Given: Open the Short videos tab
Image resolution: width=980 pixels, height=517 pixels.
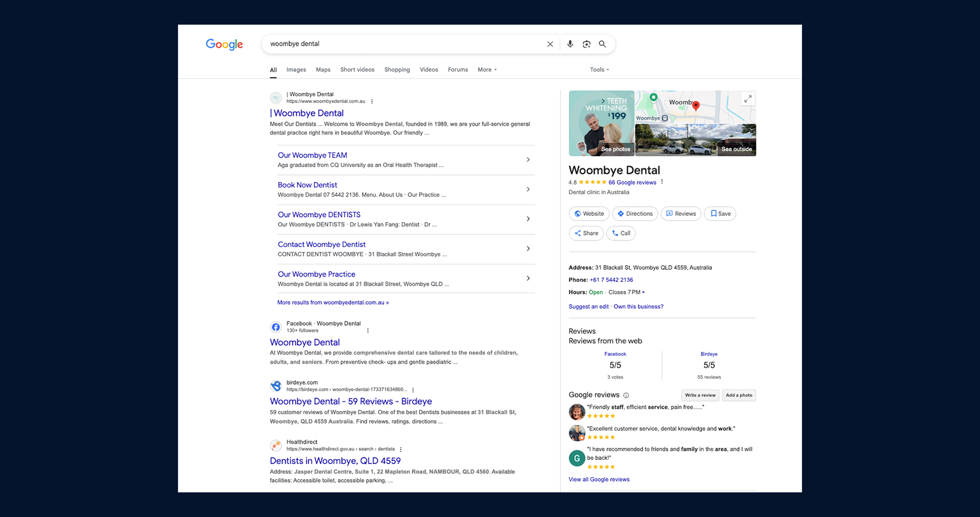Looking at the screenshot, I should click(x=357, y=70).
